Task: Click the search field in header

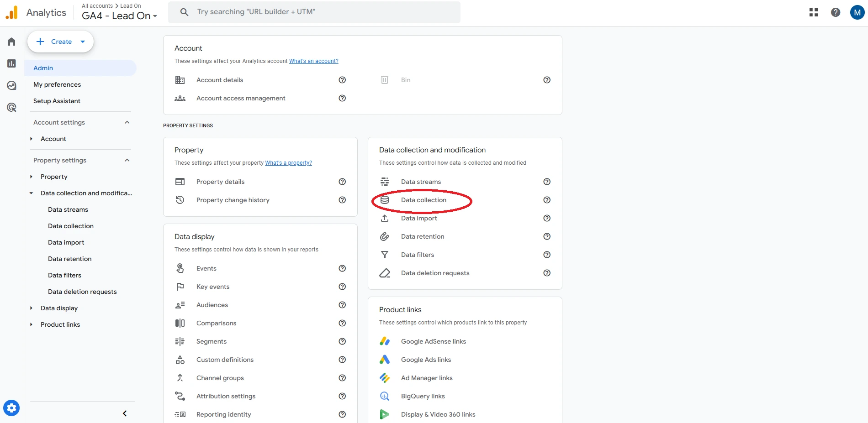Action: point(314,12)
